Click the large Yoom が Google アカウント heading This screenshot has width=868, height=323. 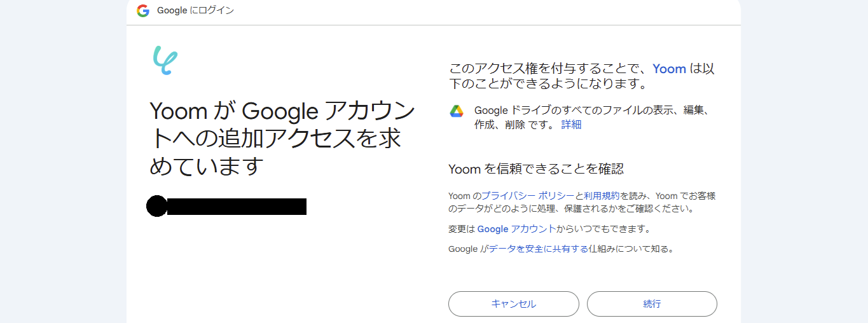pyautogui.click(x=282, y=139)
